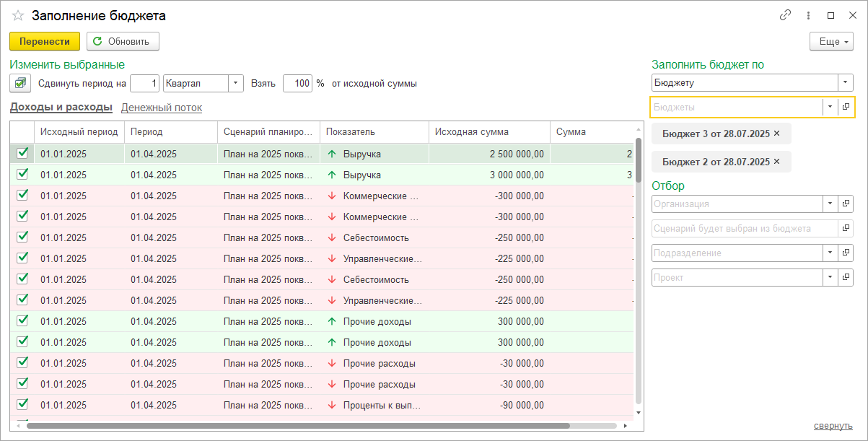
Task: Toggle checkbox on first Себестоимость row
Action: click(22, 237)
